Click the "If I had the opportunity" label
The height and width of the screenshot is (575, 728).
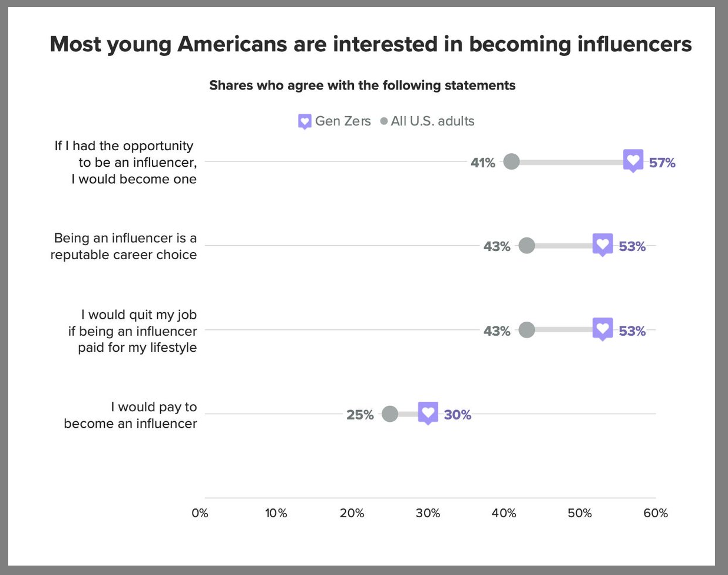coord(125,162)
